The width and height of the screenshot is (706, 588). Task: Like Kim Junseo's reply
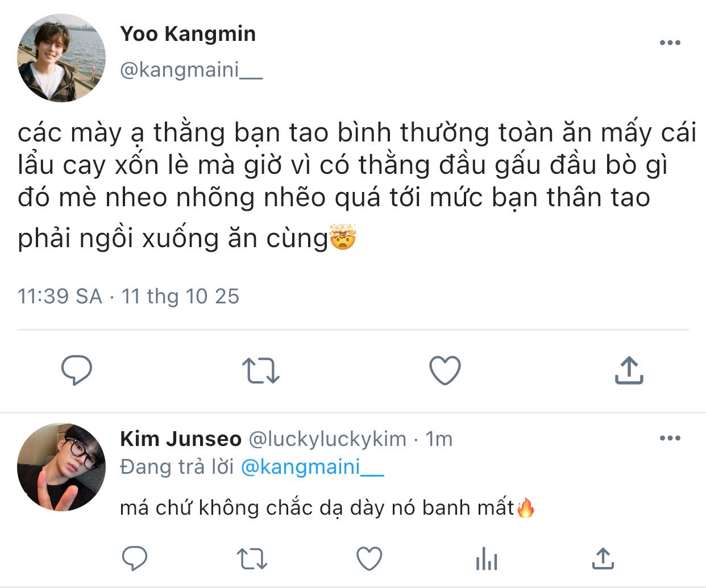coord(369,558)
